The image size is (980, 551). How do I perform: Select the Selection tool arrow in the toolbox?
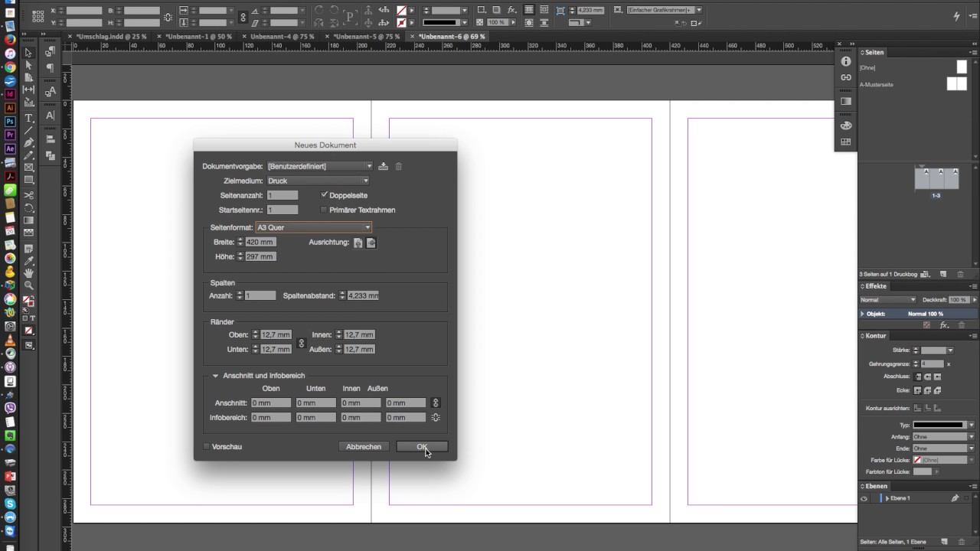(28, 53)
